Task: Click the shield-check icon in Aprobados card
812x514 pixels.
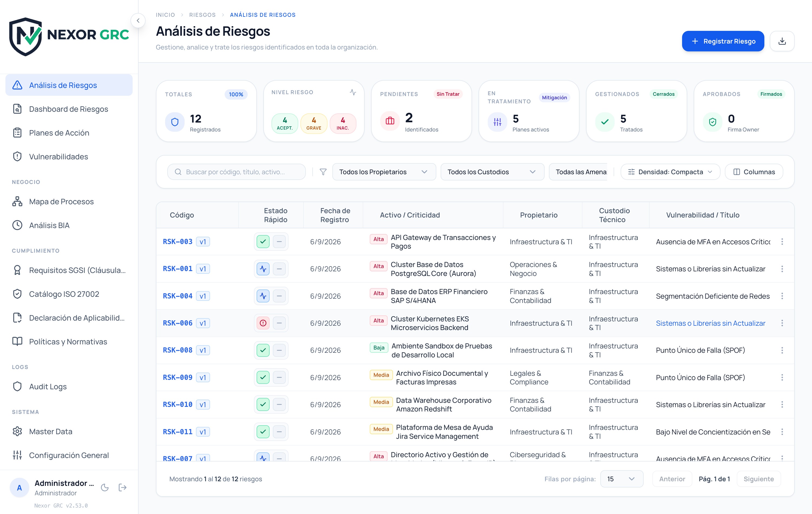Action: pyautogui.click(x=712, y=122)
